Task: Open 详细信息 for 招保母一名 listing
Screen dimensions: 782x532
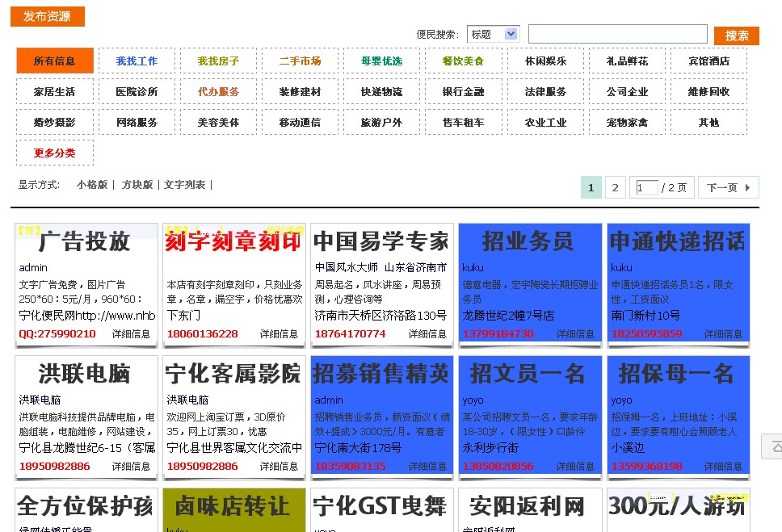Action: point(723,466)
